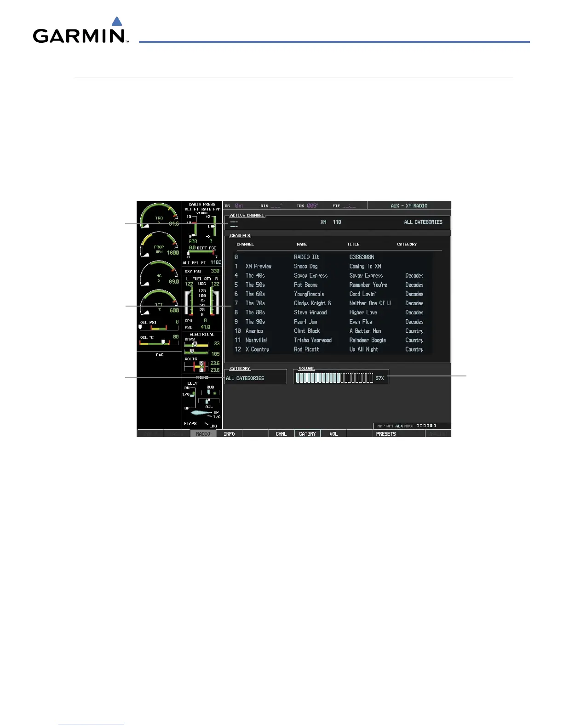
Task: Click song title Up All Night
Action: pyautogui.click(x=364, y=349)
